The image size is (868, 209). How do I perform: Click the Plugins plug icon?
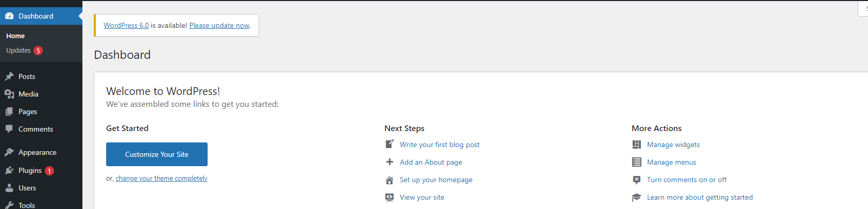tap(9, 170)
